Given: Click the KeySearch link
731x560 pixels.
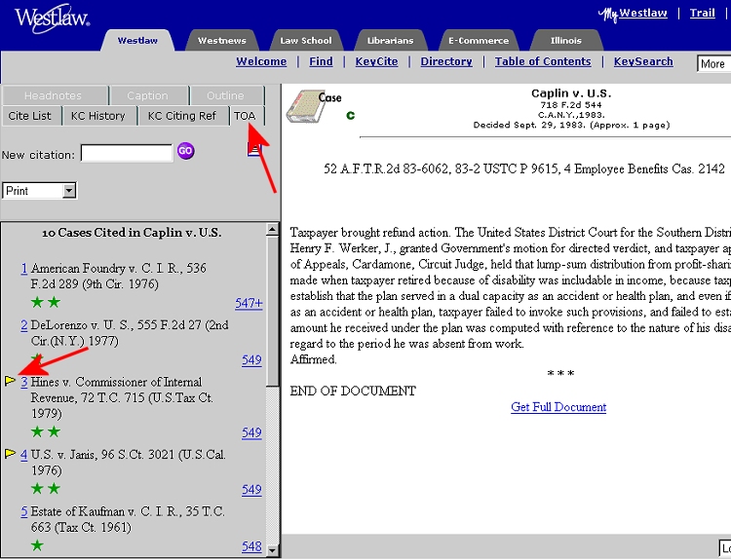Looking at the screenshot, I should [x=643, y=61].
